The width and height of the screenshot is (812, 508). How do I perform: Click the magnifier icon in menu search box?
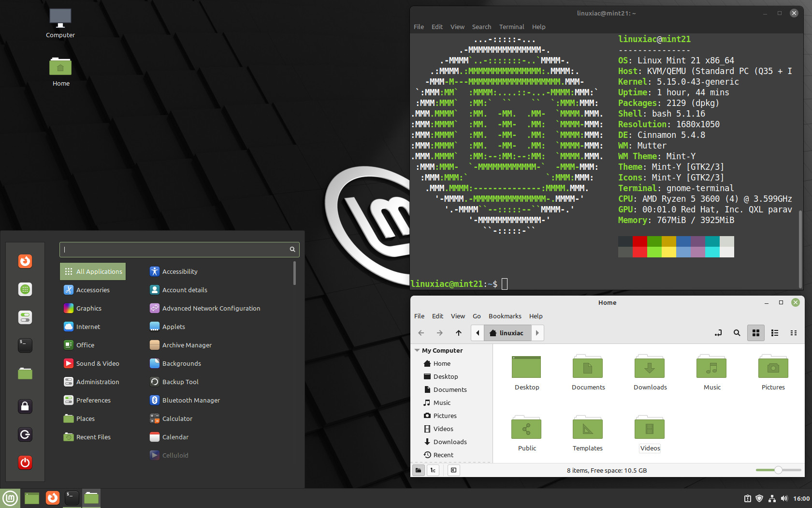coord(292,249)
